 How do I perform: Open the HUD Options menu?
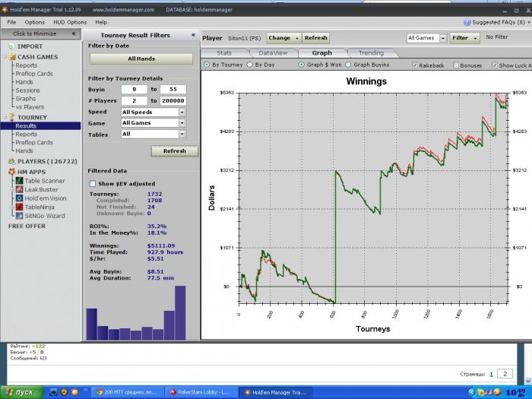tap(69, 22)
